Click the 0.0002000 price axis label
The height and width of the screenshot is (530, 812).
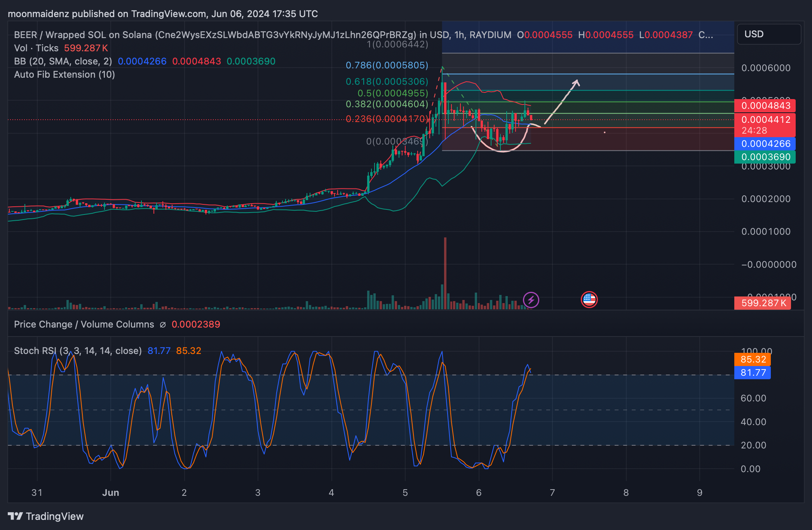point(766,199)
